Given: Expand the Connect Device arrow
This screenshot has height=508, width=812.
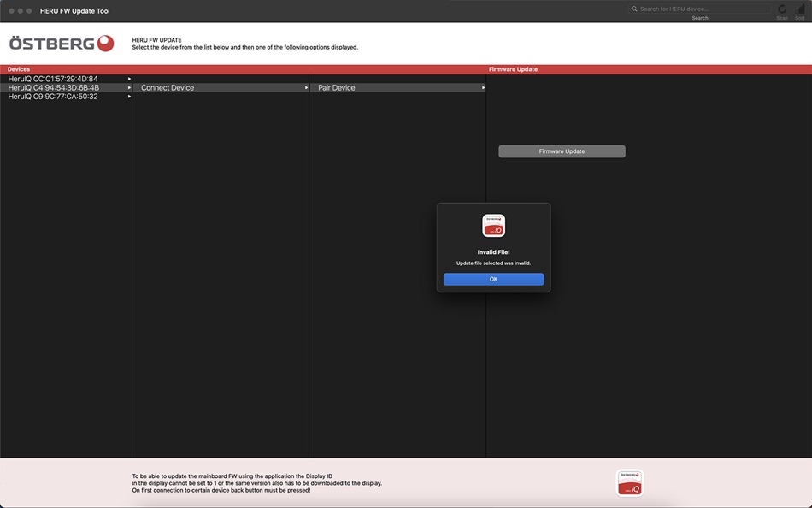Looking at the screenshot, I should click(306, 87).
